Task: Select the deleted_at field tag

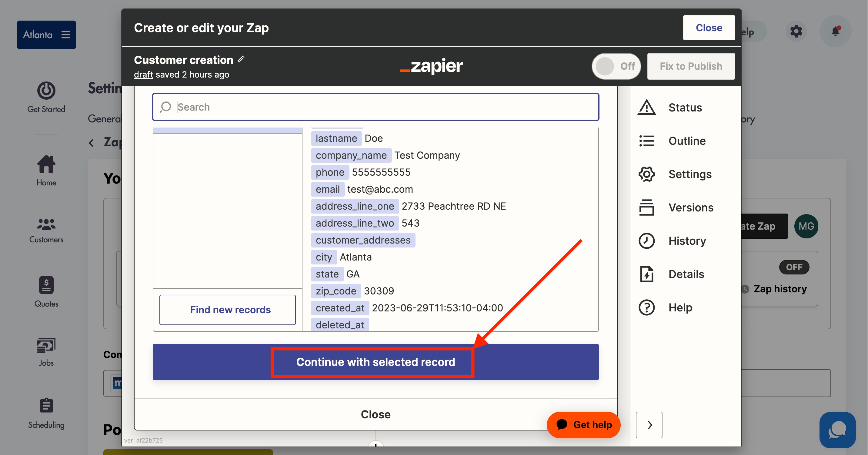Action: 340,325
